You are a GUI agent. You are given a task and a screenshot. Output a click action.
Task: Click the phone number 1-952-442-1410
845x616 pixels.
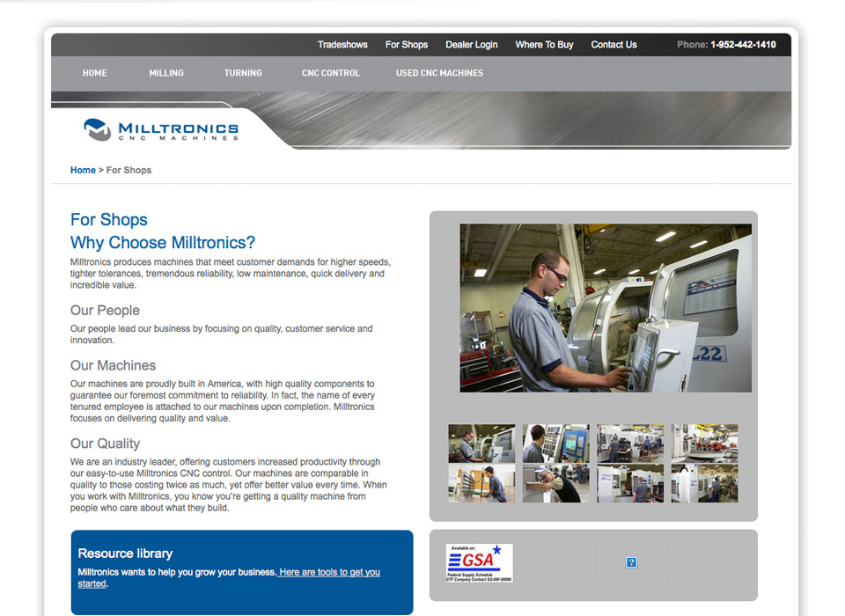743,45
